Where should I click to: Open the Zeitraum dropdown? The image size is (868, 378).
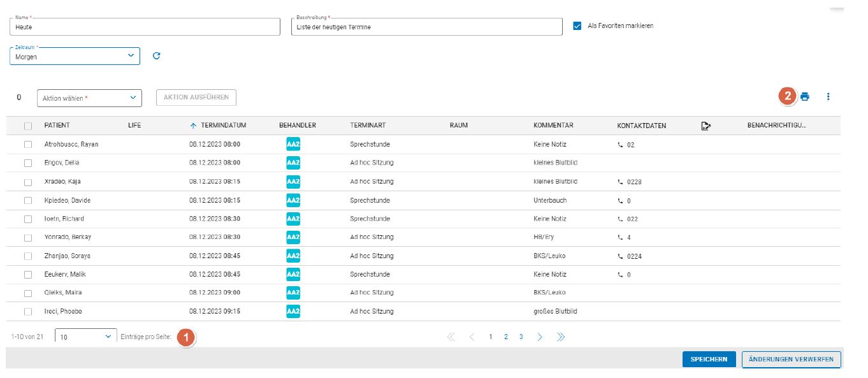click(x=75, y=56)
